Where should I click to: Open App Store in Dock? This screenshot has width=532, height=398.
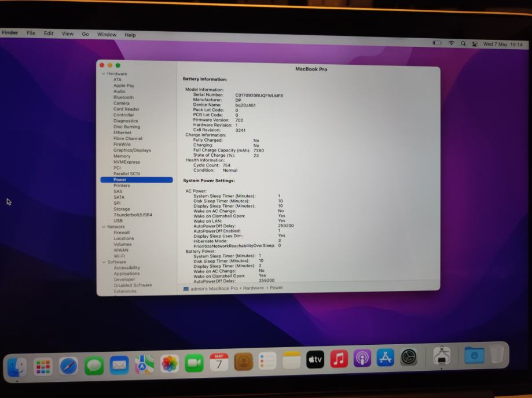pos(385,358)
